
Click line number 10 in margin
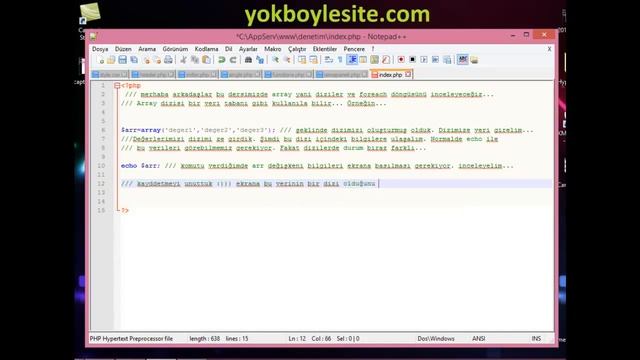[x=101, y=166]
